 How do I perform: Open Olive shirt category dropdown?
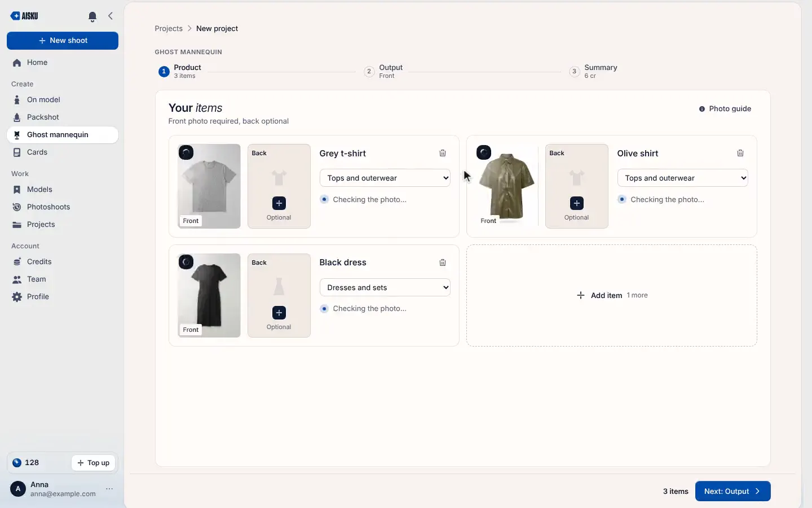[x=683, y=178]
